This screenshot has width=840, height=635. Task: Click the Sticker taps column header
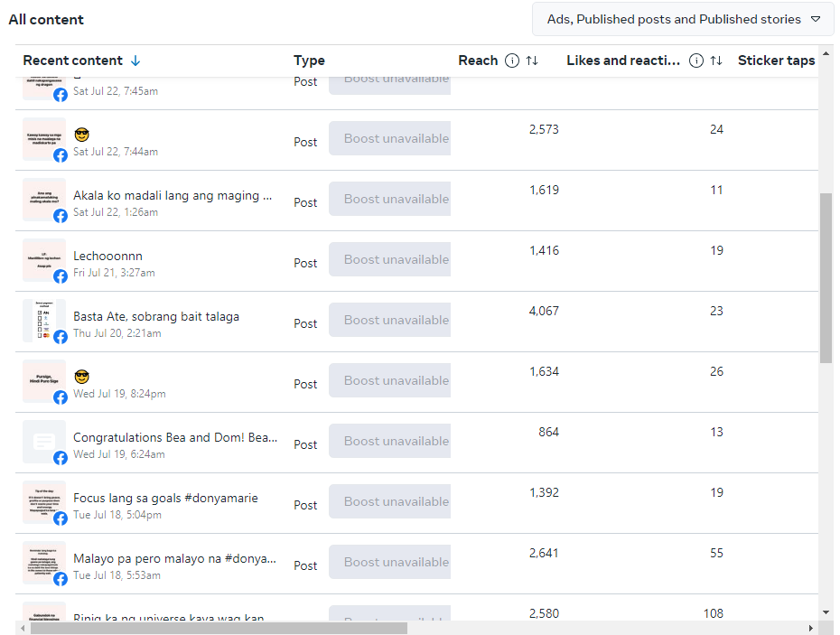[x=776, y=61]
